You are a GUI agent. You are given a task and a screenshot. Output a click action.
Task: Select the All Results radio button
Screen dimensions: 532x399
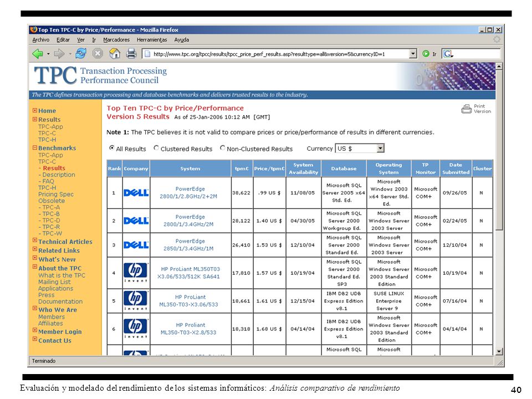point(111,148)
